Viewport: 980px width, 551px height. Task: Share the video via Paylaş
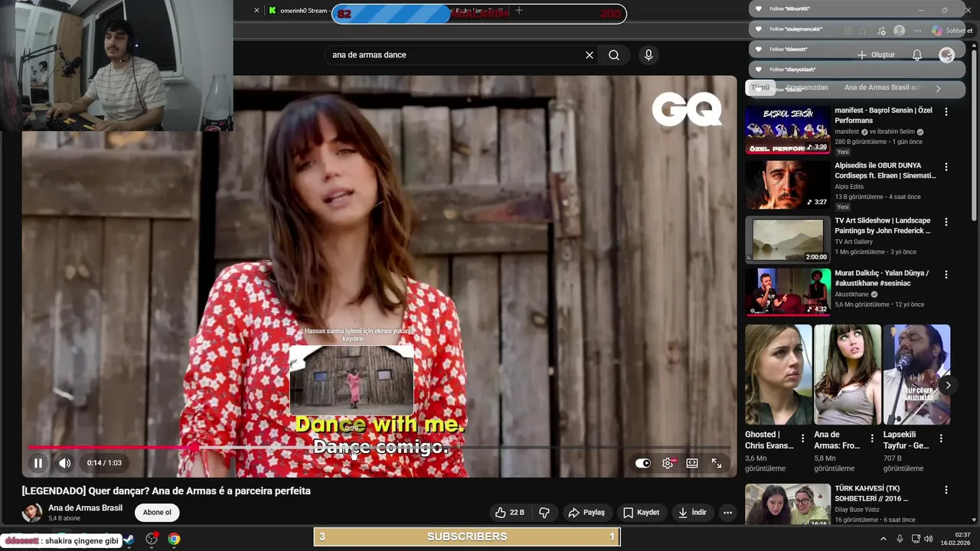pos(586,513)
